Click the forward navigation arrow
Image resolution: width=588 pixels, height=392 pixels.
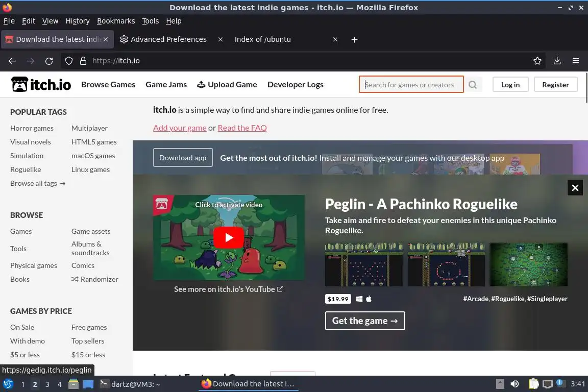point(31,61)
